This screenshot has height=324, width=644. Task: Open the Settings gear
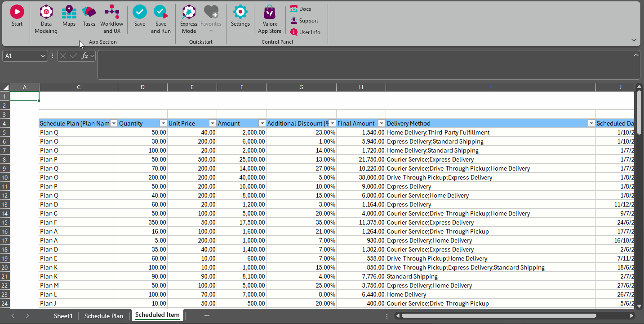click(240, 12)
